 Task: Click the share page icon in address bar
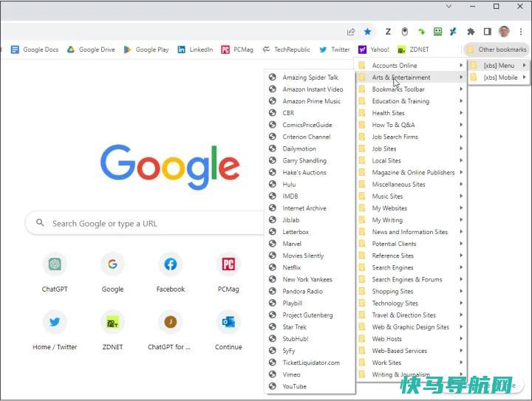[350, 32]
